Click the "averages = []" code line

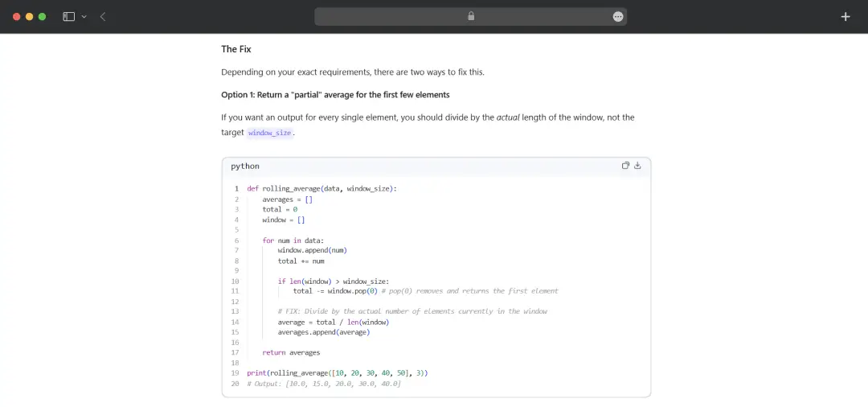pyautogui.click(x=287, y=199)
